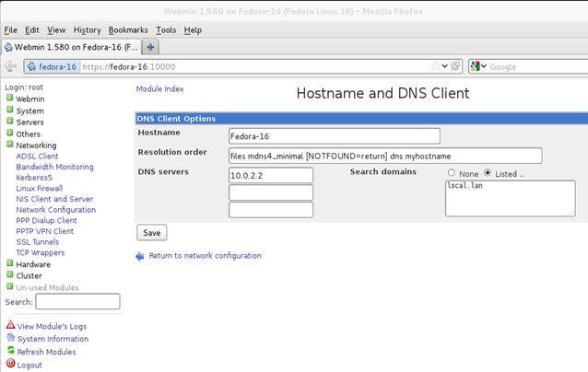Screen dimensions: 588x372
Task: Click the Search domains text area
Action: (x=510, y=198)
